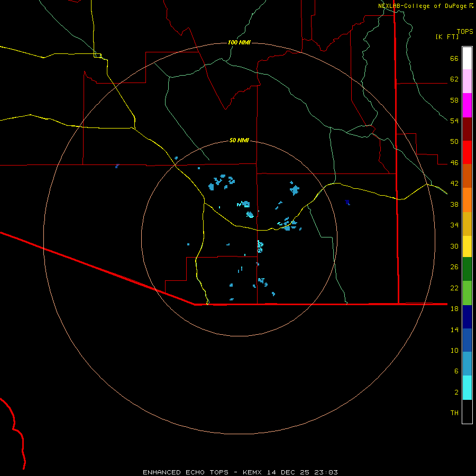The height and width of the screenshot is (476, 476).
Task: Click the white 66 kft color swatch
Action: click(x=467, y=58)
